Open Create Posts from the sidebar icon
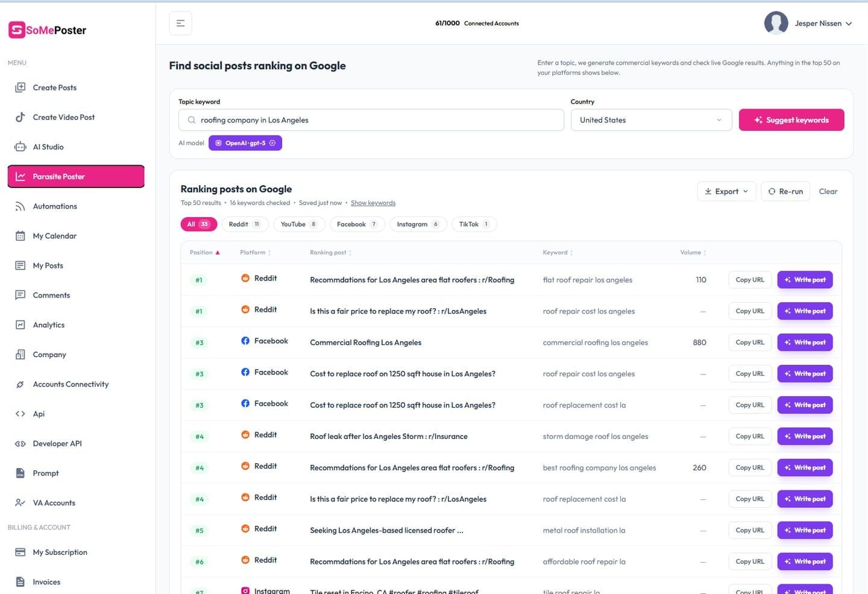868x594 pixels. pyautogui.click(x=20, y=87)
